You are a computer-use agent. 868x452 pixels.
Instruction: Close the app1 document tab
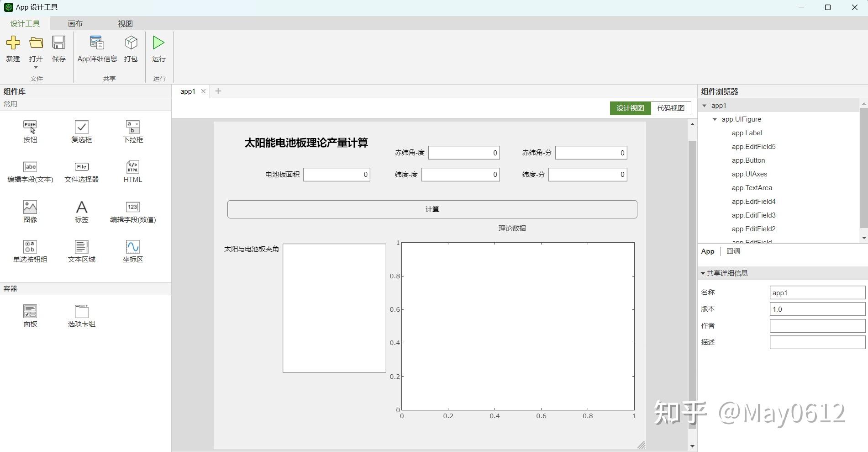203,91
